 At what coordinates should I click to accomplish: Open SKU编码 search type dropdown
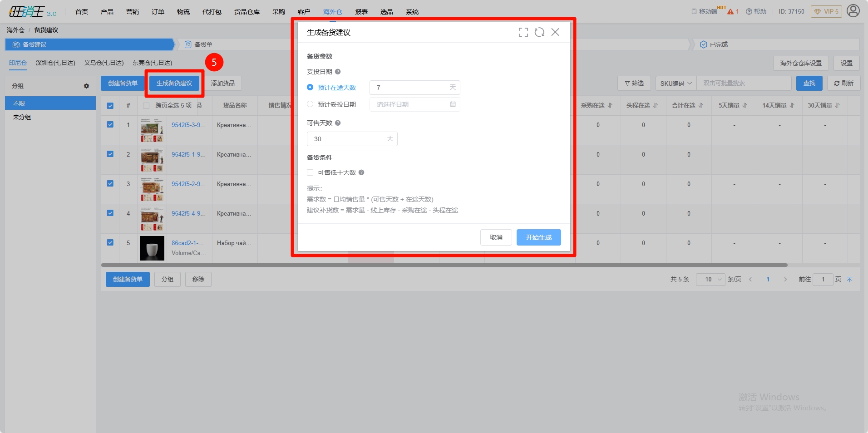pyautogui.click(x=676, y=84)
